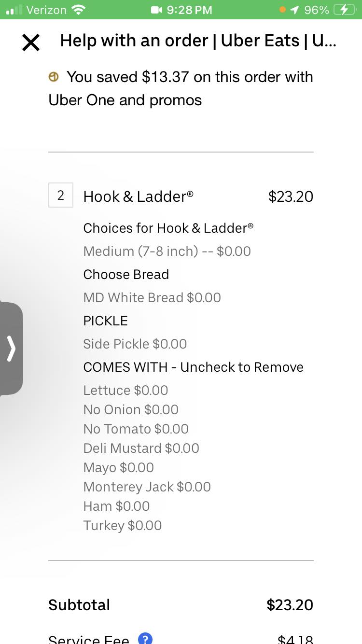Tap the battery charging icon
The width and height of the screenshot is (362, 644).
click(x=344, y=10)
